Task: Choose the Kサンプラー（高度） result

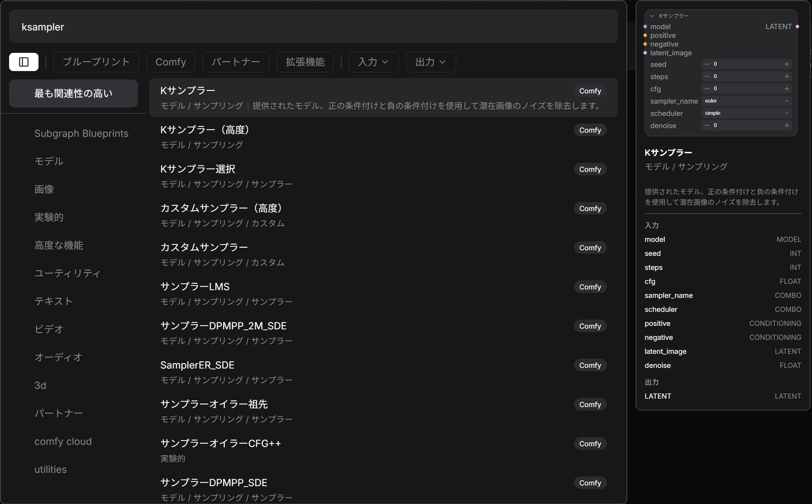Action: tap(383, 137)
